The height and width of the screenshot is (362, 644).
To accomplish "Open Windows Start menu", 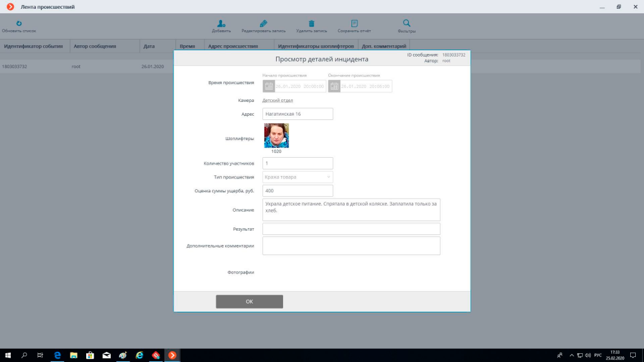I will coord(8,356).
